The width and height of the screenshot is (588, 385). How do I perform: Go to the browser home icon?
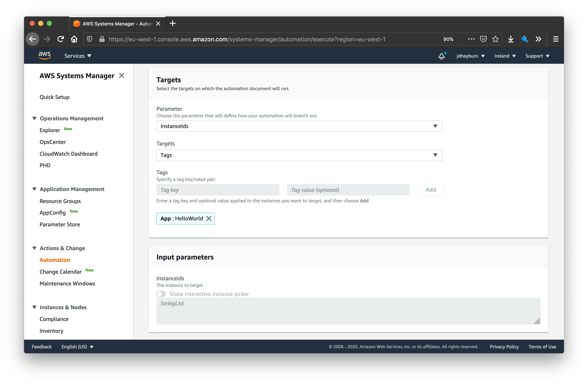pos(74,39)
